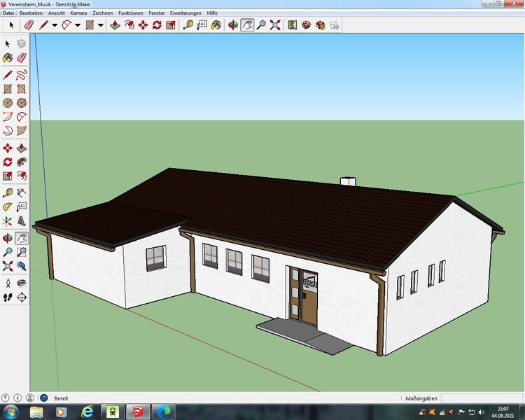This screenshot has height=420, width=525.
Task: Select Rotated Rectangle tool in left tool set
Action: pyautogui.click(x=22, y=89)
